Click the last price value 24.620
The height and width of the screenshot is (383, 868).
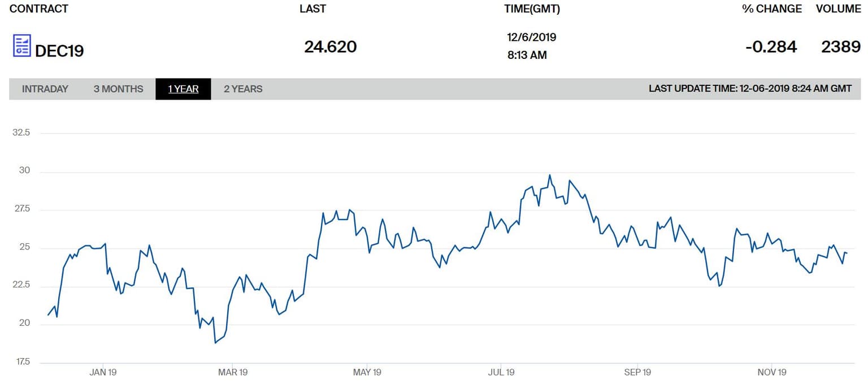[x=331, y=46]
